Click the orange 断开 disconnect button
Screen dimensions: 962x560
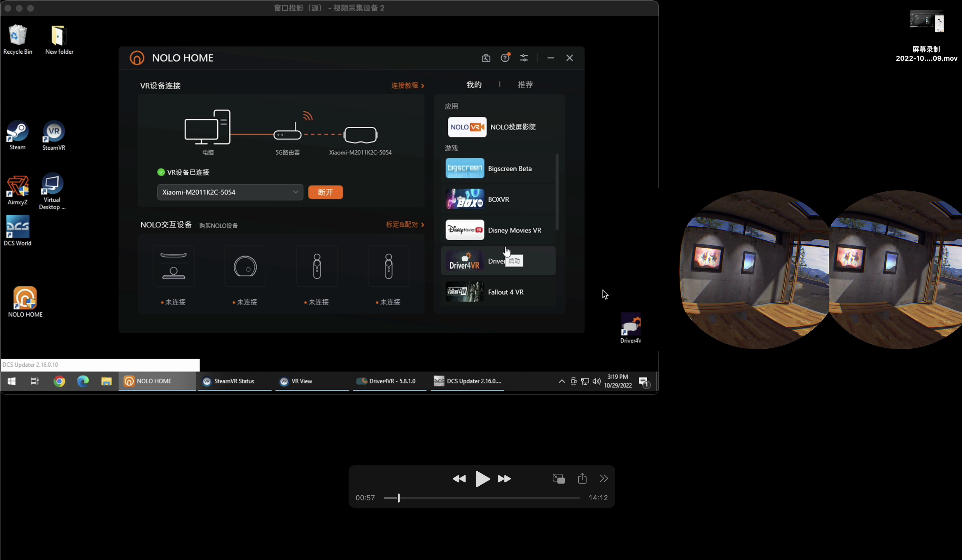pos(326,192)
